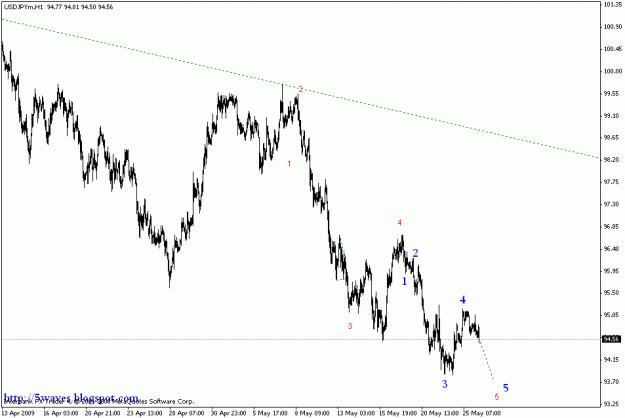Select the red wave label 2 at trendline
Viewport: 625px width, 418px height.
pos(301,90)
